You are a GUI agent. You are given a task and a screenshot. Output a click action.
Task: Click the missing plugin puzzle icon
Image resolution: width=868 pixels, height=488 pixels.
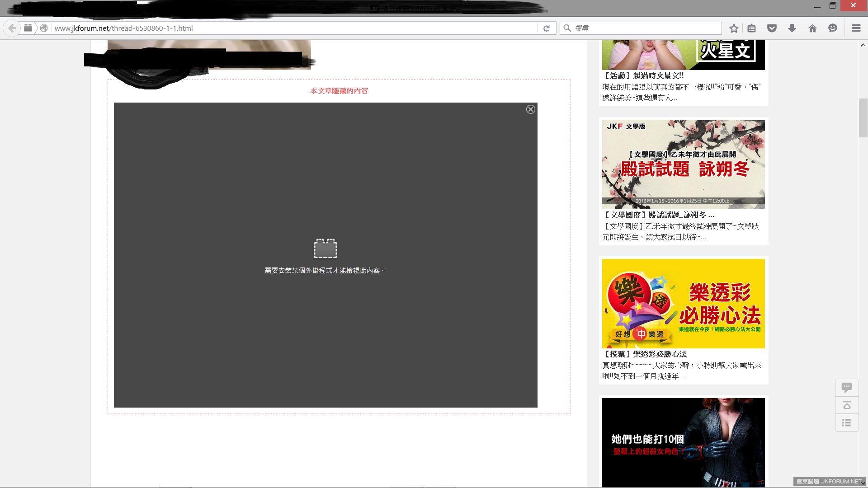[x=325, y=248]
